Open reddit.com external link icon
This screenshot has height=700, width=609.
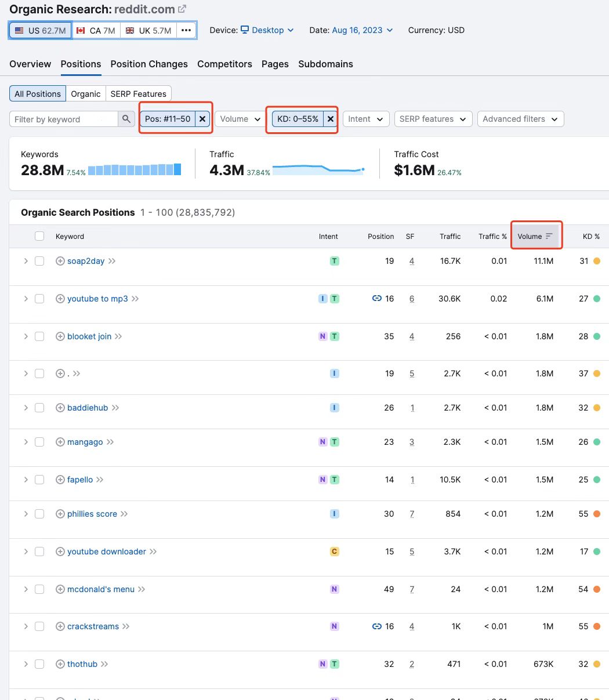[x=182, y=9]
